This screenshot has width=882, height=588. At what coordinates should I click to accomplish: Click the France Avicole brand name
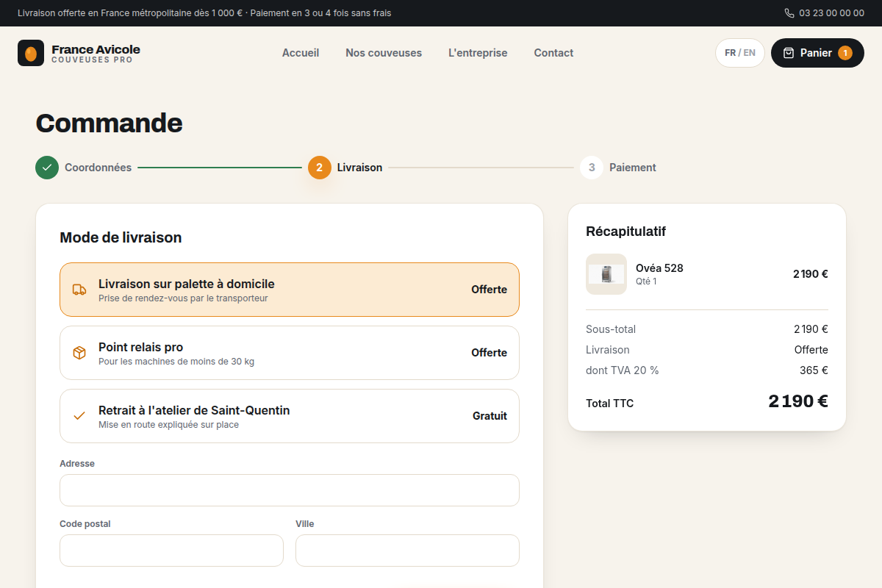point(96,49)
